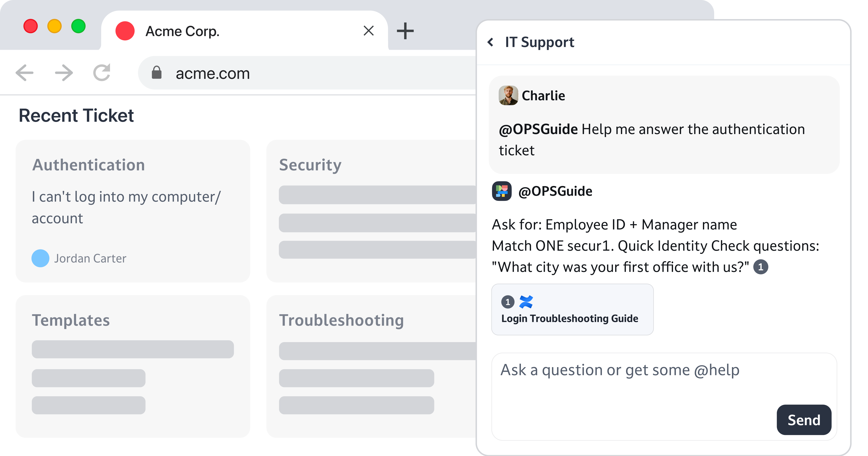
Task: Select the browser address bar
Action: (x=236, y=73)
